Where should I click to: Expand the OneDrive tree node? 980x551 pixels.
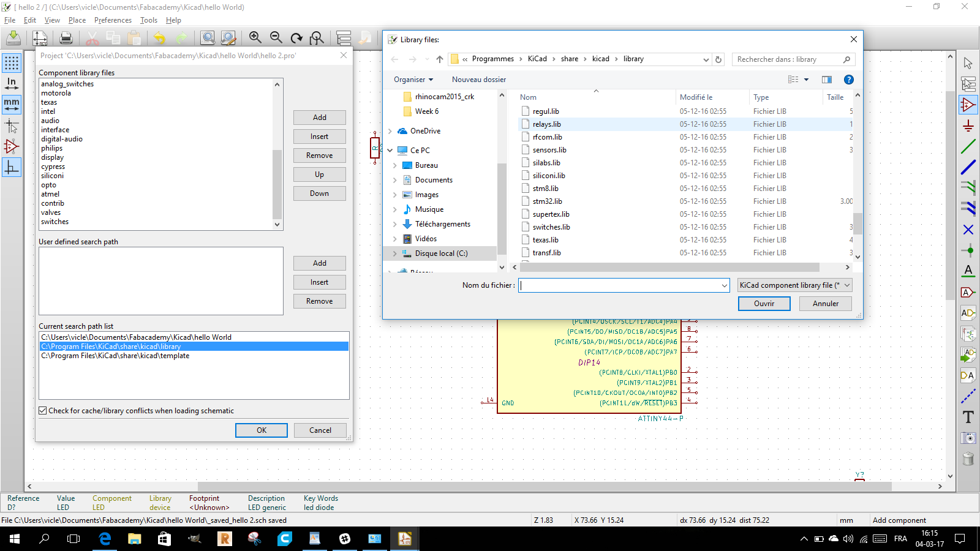[x=390, y=131]
